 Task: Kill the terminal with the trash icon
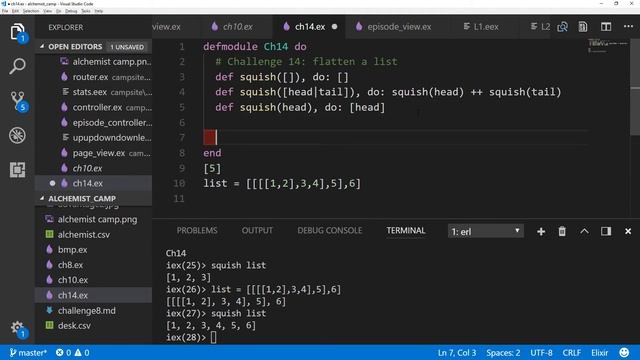pyautogui.click(x=562, y=231)
